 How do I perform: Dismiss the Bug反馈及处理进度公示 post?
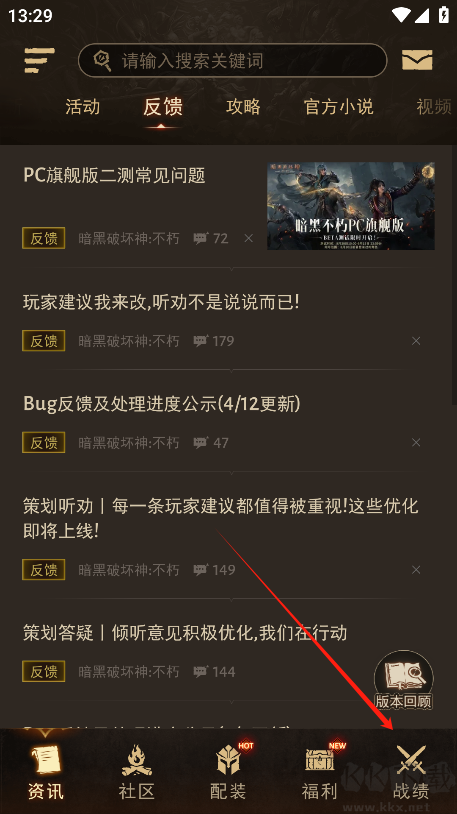pos(416,443)
